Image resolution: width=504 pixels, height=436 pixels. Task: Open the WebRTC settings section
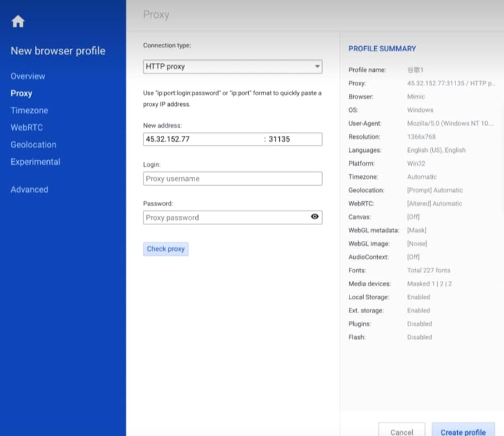tap(27, 127)
